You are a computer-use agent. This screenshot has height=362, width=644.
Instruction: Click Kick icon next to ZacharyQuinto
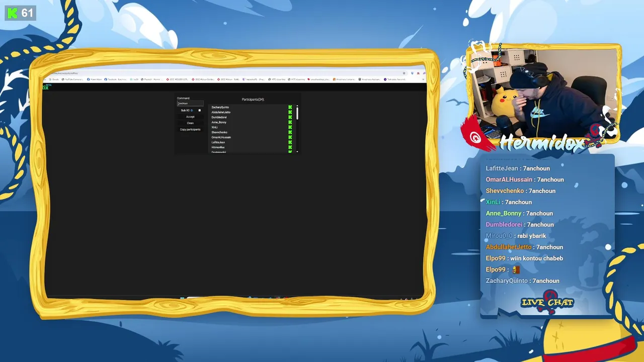[x=290, y=107]
